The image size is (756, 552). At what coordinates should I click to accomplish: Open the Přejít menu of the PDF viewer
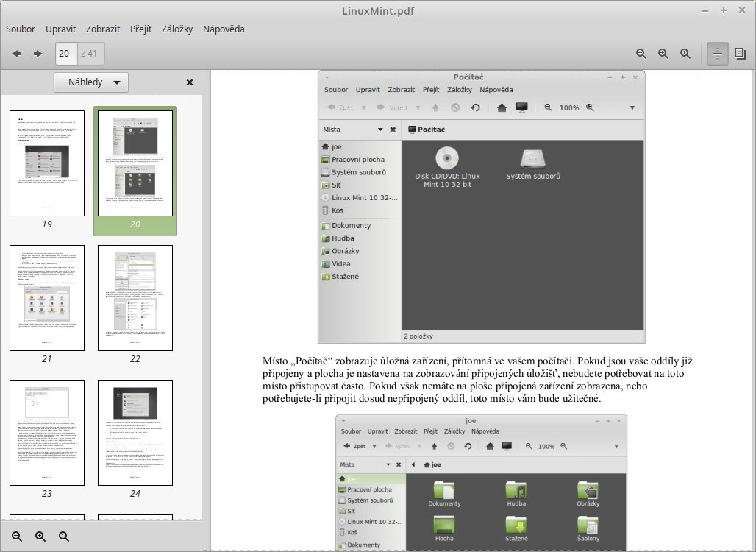coord(140,29)
